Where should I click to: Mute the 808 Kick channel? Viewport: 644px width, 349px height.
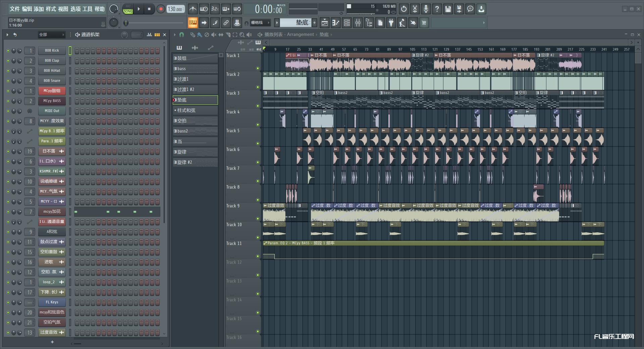tap(8, 51)
